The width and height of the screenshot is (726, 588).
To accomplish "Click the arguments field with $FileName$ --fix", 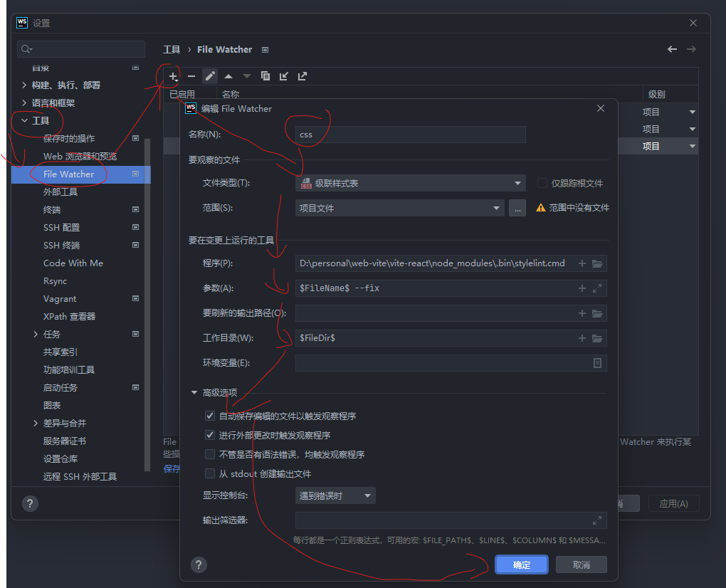I will 451,288.
